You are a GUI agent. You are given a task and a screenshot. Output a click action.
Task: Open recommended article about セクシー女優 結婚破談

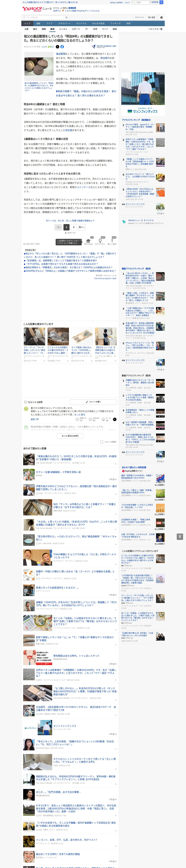(x=58, y=472)
